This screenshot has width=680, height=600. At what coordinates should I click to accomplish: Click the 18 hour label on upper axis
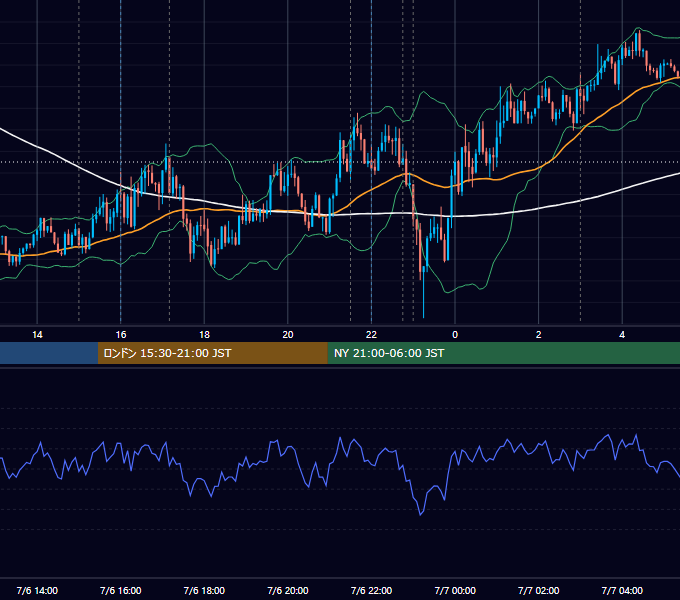click(x=204, y=335)
